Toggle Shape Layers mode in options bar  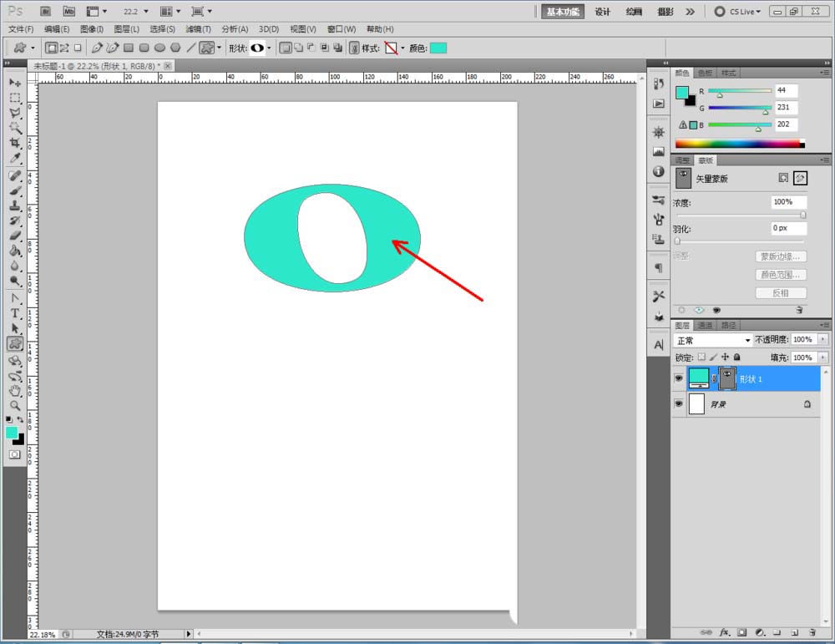click(x=51, y=48)
